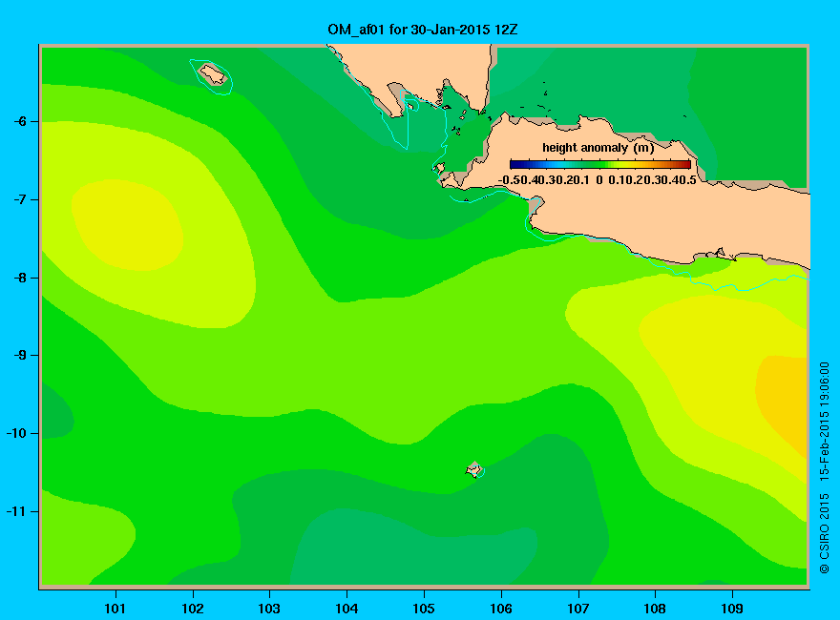Click longitude label 106 on the x-axis

point(501,609)
